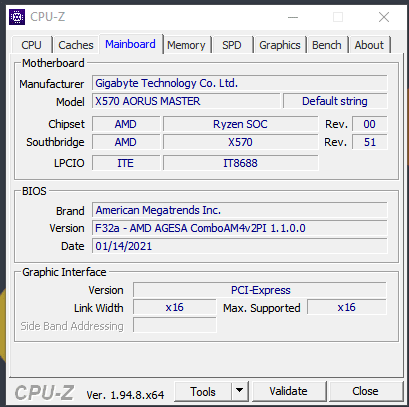The width and height of the screenshot is (409, 407).
Task: Click the chipset AMD vendor field
Action: tap(126, 124)
